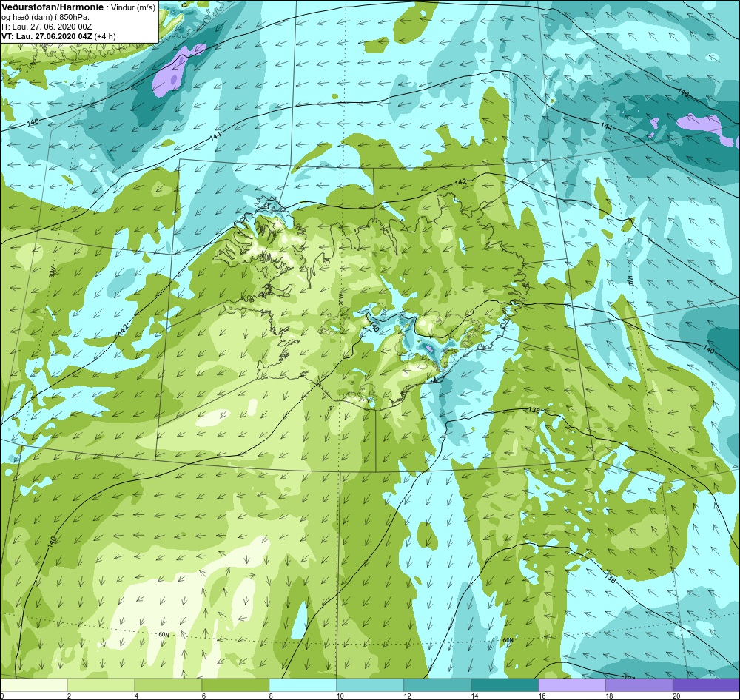Select the light green 2–4 m/s legend swatch
This screenshot has width=740, height=700.
101,684
